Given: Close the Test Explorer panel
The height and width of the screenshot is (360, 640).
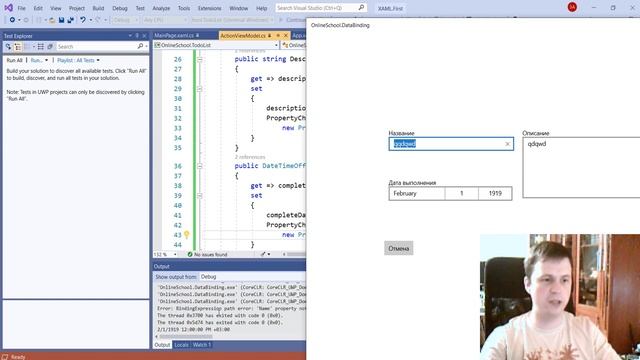Looking at the screenshot, I should (144, 36).
